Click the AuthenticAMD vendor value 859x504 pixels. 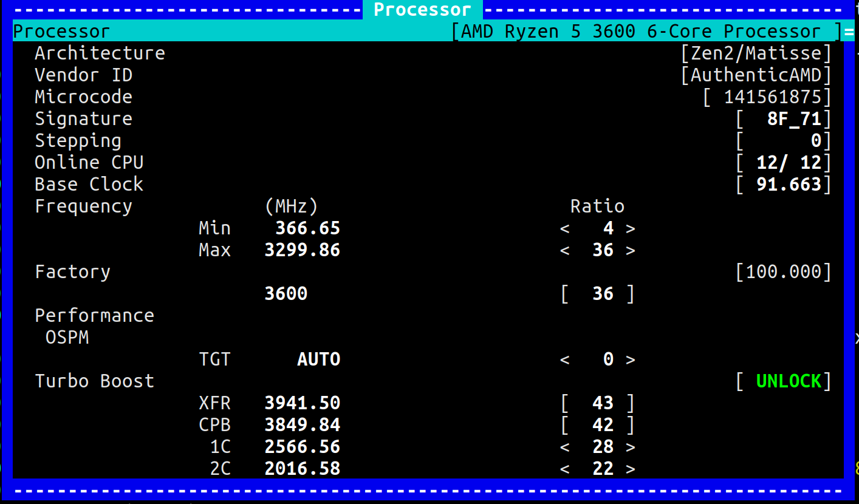(756, 75)
